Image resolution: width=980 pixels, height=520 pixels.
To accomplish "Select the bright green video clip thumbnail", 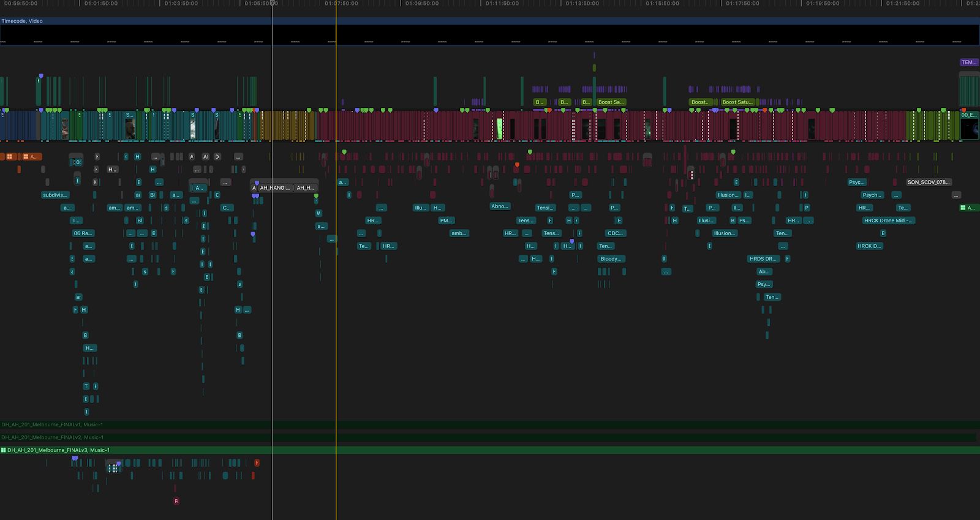I will (499, 129).
